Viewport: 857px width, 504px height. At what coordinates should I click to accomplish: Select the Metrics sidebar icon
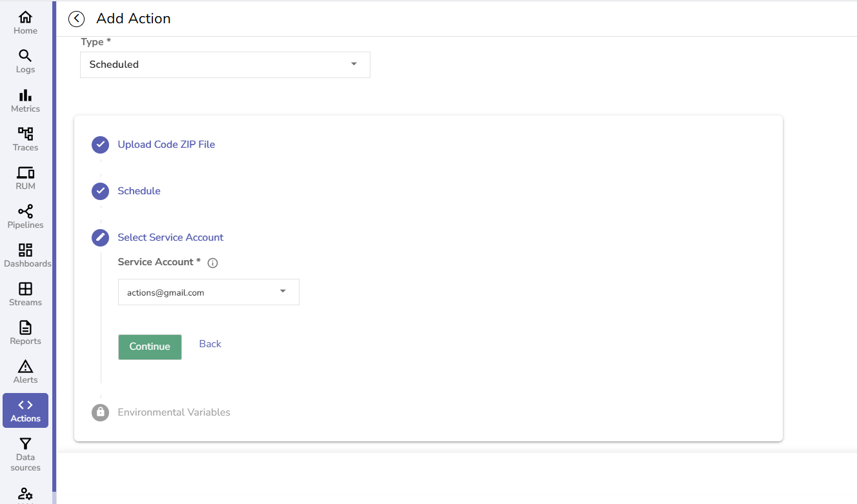pyautogui.click(x=25, y=101)
